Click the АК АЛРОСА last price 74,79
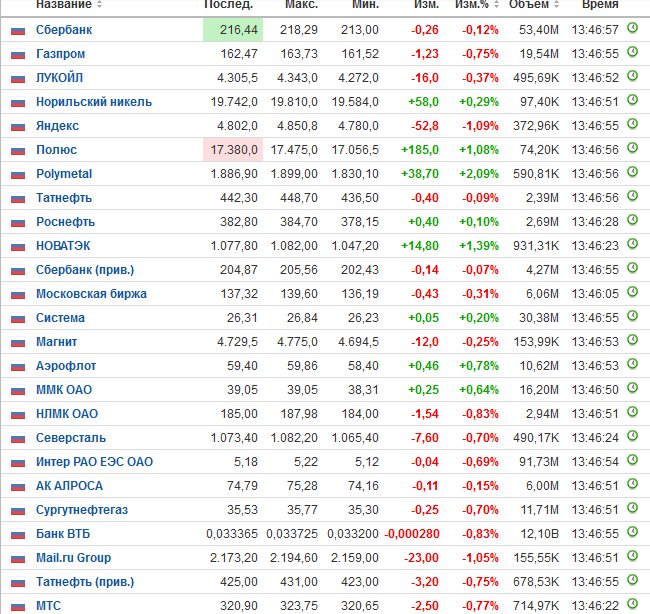Screen dimensions: 650x614 (242, 486)
